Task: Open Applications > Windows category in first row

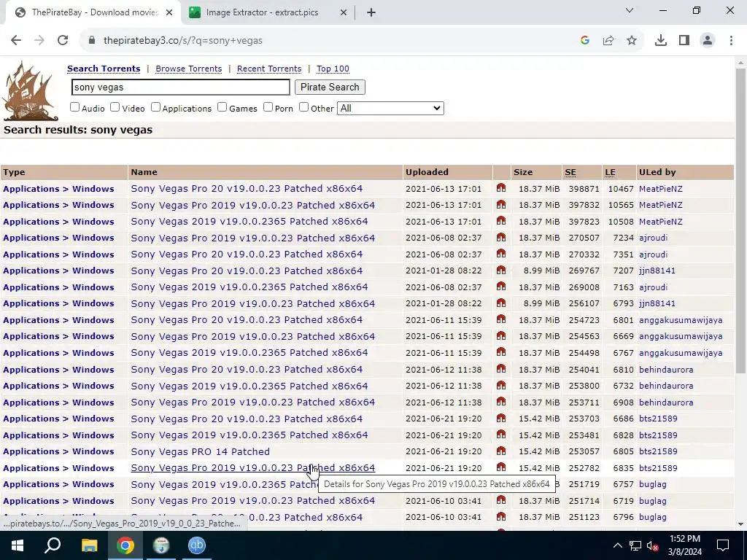Action: [58, 189]
